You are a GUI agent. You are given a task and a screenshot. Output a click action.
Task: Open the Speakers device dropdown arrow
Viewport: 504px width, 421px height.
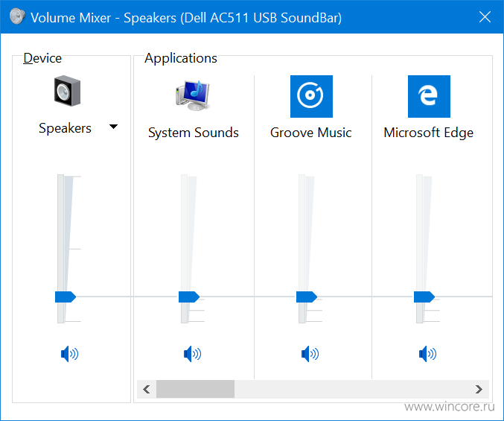tap(113, 127)
